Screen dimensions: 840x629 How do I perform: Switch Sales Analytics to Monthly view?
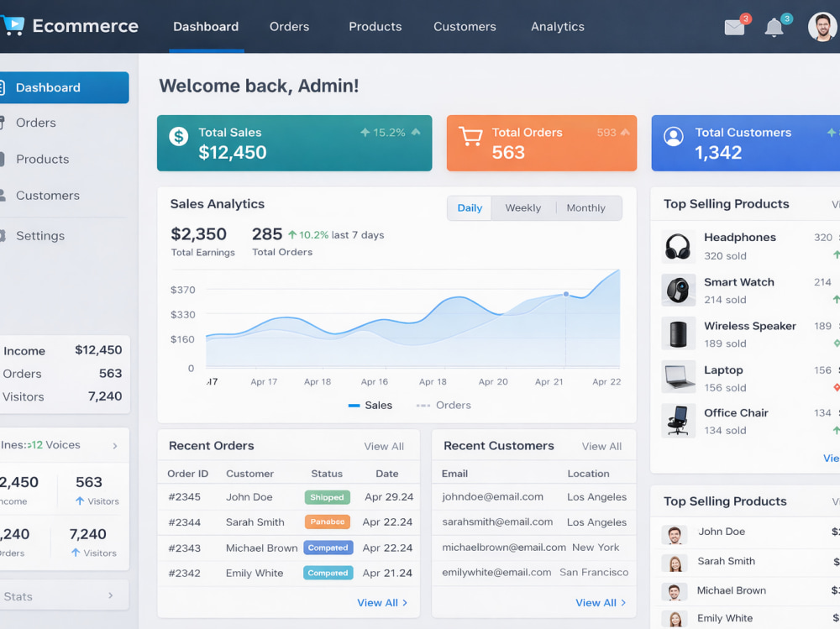(x=586, y=208)
